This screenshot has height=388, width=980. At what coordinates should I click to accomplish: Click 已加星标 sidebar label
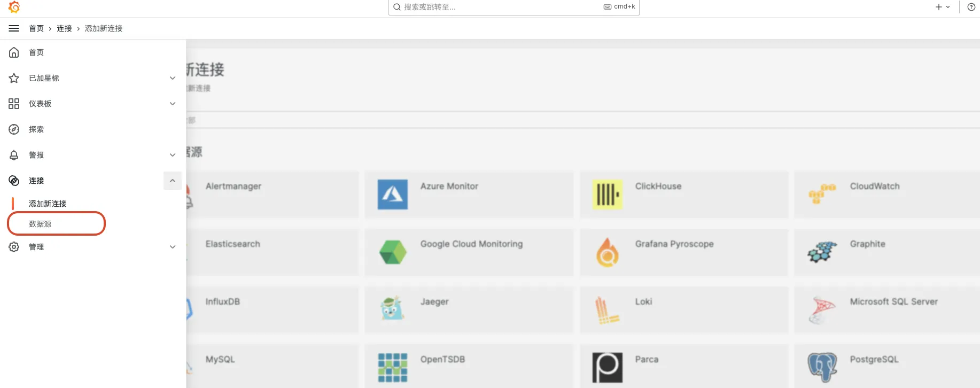44,78
